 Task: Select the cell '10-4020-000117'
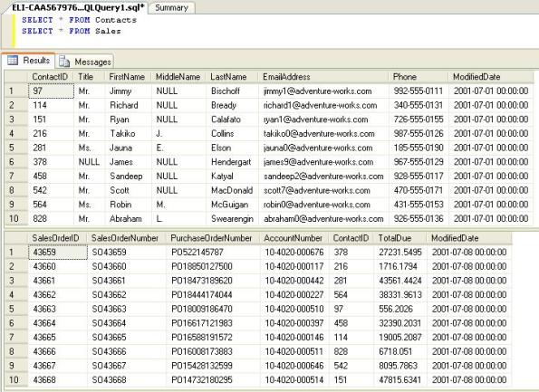tap(294, 266)
